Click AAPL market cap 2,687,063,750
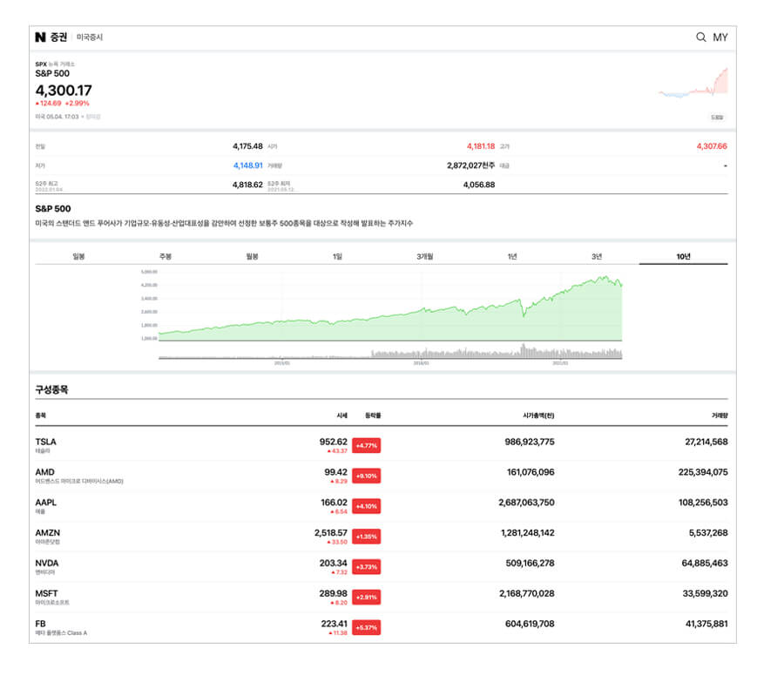 526,503
